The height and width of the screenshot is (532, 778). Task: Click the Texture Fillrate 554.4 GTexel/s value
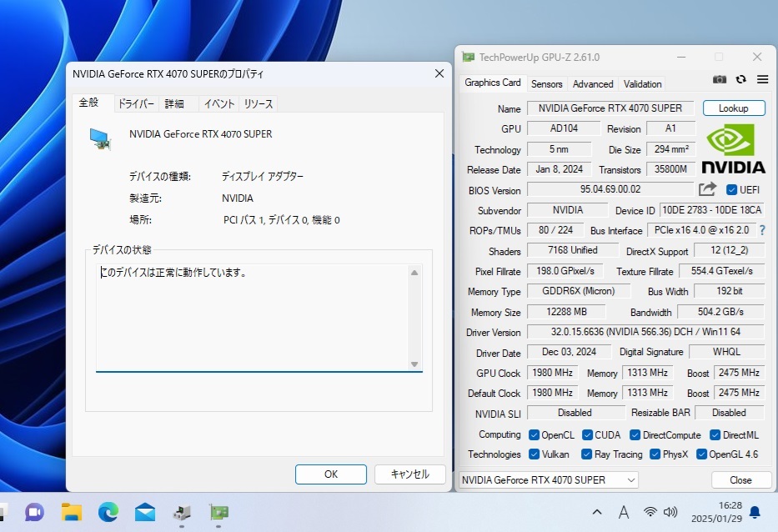pos(721,271)
